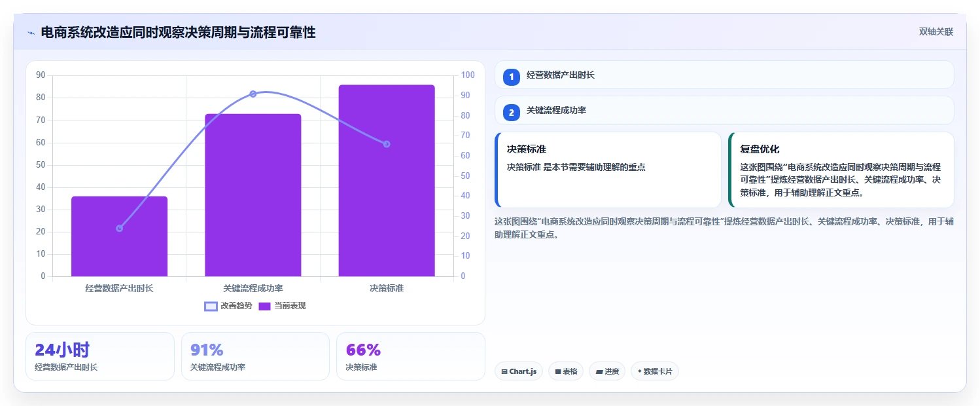The height and width of the screenshot is (406, 980).
Task: Click the 改善趋势 legend color box
Action: click(211, 306)
